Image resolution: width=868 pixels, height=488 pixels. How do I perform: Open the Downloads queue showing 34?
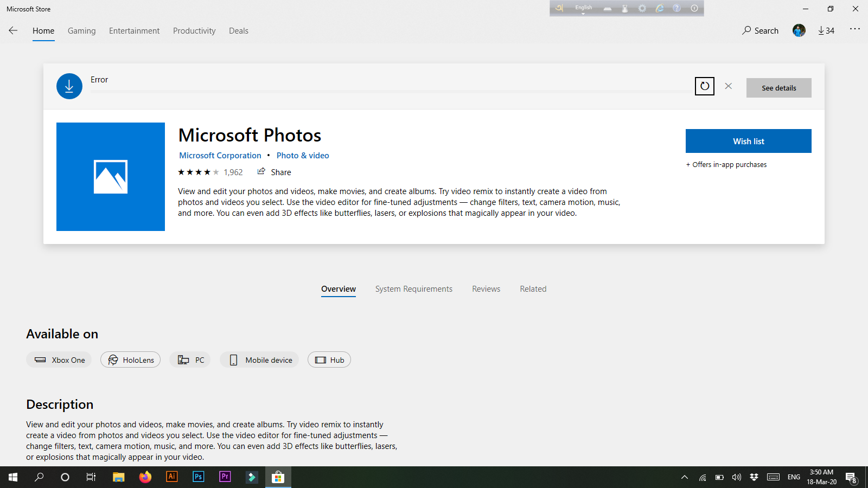click(826, 30)
